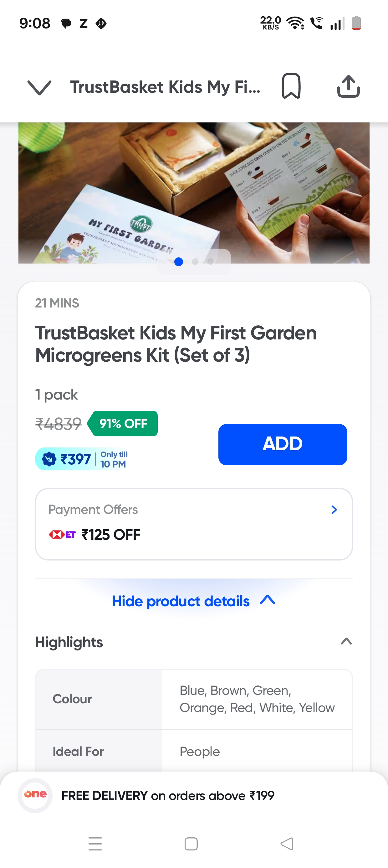Screen dimensions: 388x868
Task: Tap the Wi-Fi status icon
Action: 295,23
